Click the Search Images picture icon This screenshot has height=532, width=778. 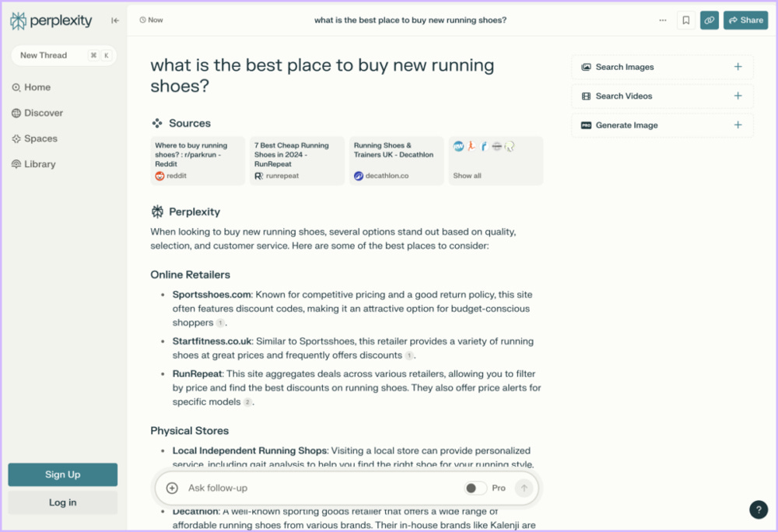click(586, 67)
